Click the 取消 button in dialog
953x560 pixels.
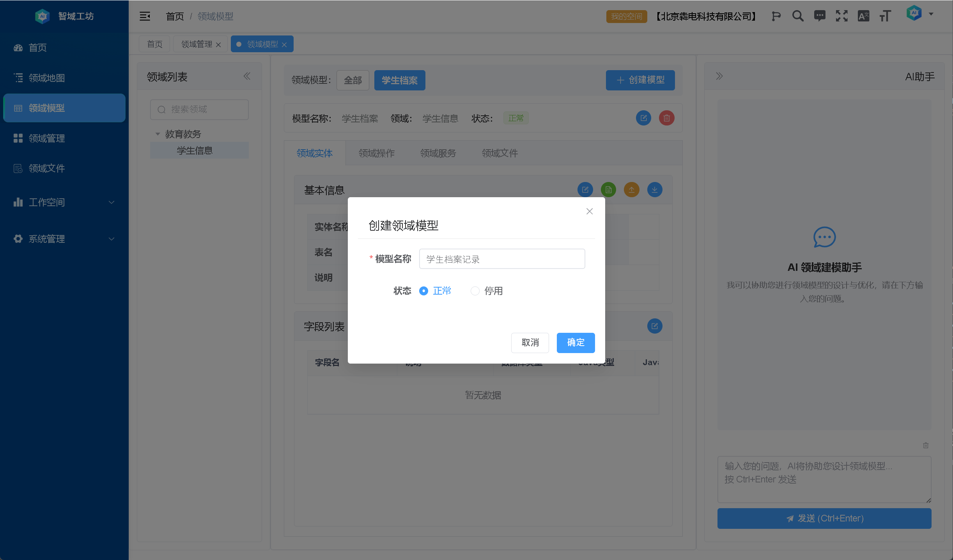coord(530,343)
